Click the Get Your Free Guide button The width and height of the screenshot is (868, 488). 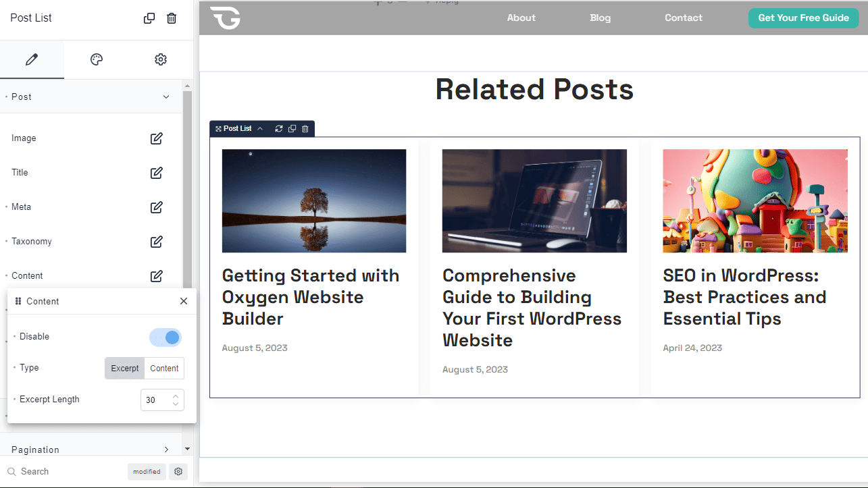tap(803, 18)
